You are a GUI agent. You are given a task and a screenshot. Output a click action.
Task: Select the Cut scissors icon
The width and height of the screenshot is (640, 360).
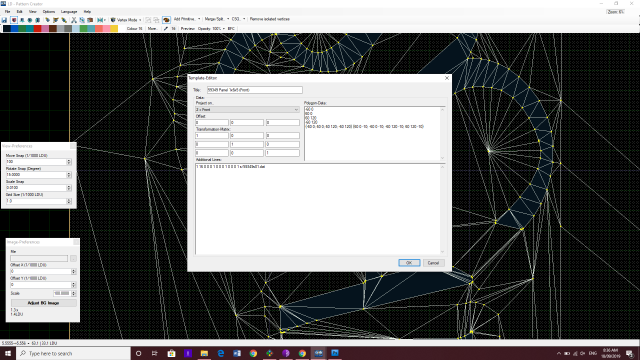coord(74,20)
